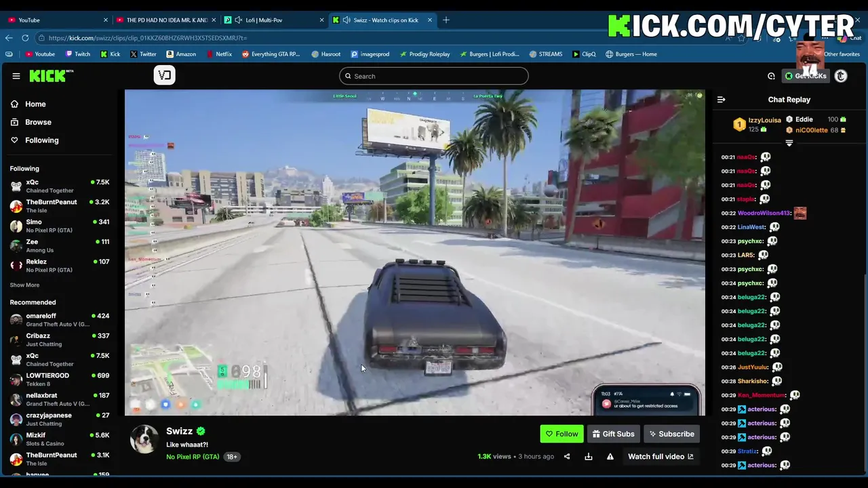Share this clip
Viewport: 868px width, 488px height.
[x=567, y=457]
